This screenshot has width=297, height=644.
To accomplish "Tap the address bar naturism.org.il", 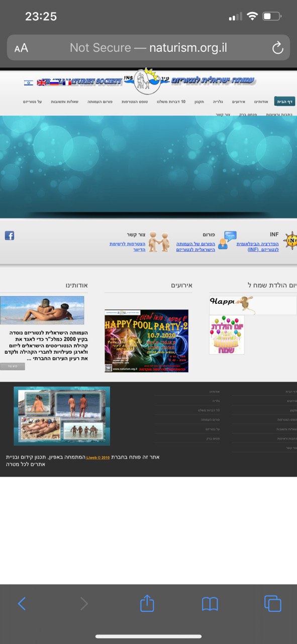I will coord(148,48).
